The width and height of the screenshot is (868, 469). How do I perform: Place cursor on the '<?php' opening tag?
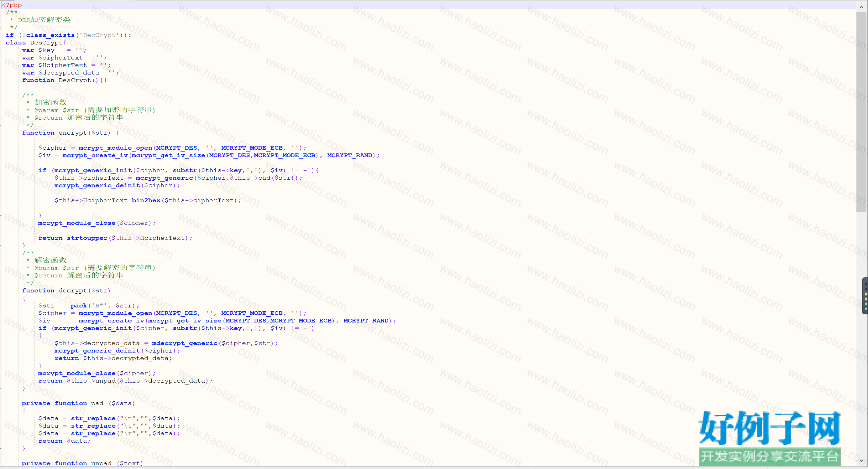pos(12,5)
